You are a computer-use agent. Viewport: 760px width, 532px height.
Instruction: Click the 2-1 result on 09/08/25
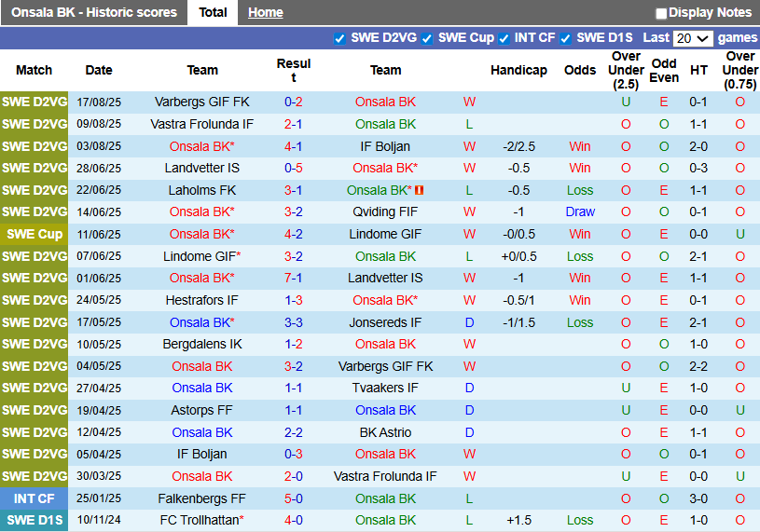293,125
